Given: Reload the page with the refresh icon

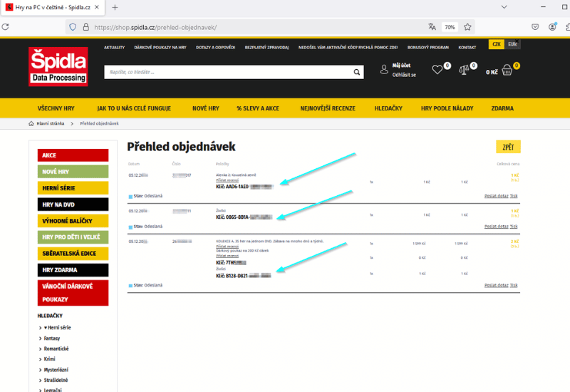Looking at the screenshot, I should tap(6, 27).
